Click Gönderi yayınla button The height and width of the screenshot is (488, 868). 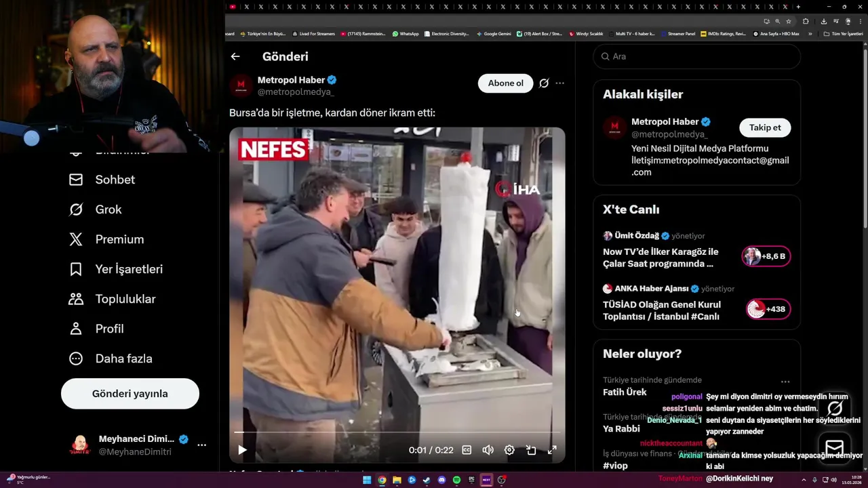click(130, 394)
